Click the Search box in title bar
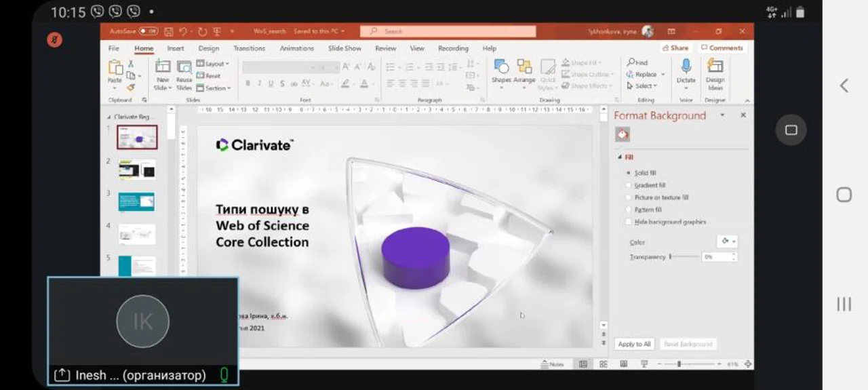The image size is (868, 390). (x=448, y=31)
